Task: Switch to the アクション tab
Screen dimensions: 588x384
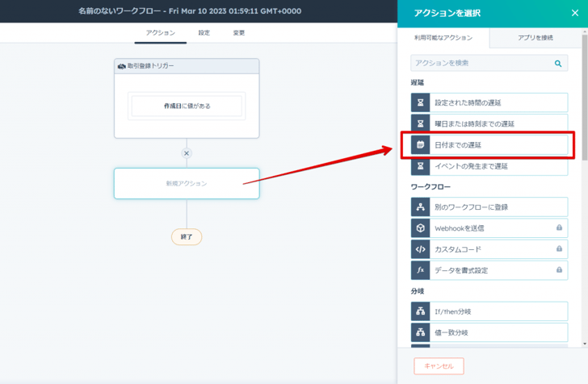Action: 161,33
